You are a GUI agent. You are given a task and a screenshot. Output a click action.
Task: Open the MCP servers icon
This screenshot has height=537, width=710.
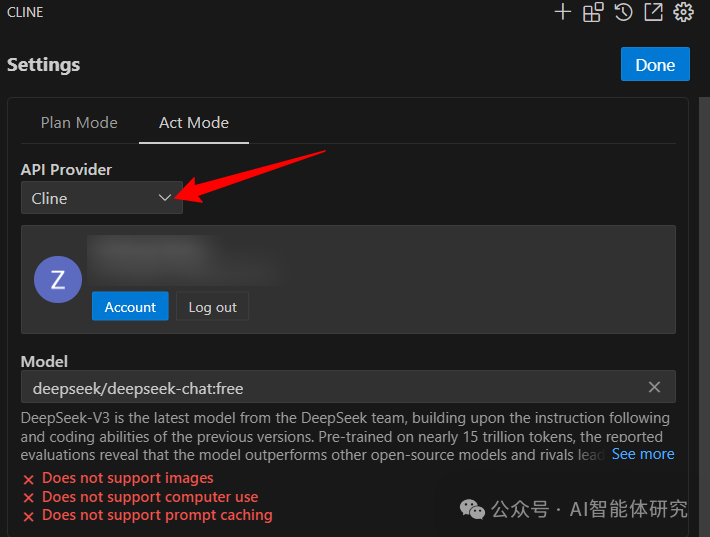coord(593,12)
